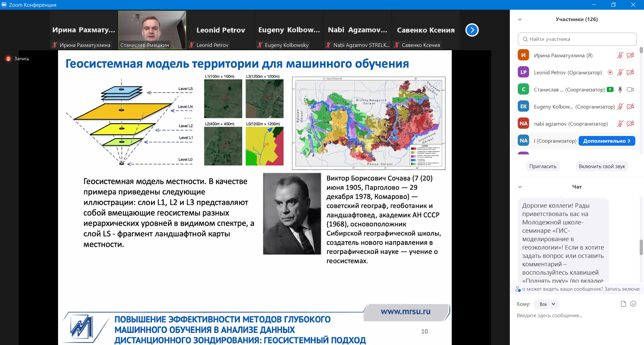This screenshot has height=345, width=644.
Task: Collapse the Участники panel chevron
Action: 520,19
